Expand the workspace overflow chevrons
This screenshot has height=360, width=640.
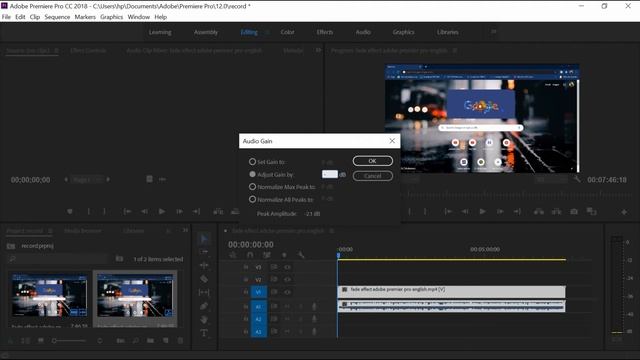point(493,31)
